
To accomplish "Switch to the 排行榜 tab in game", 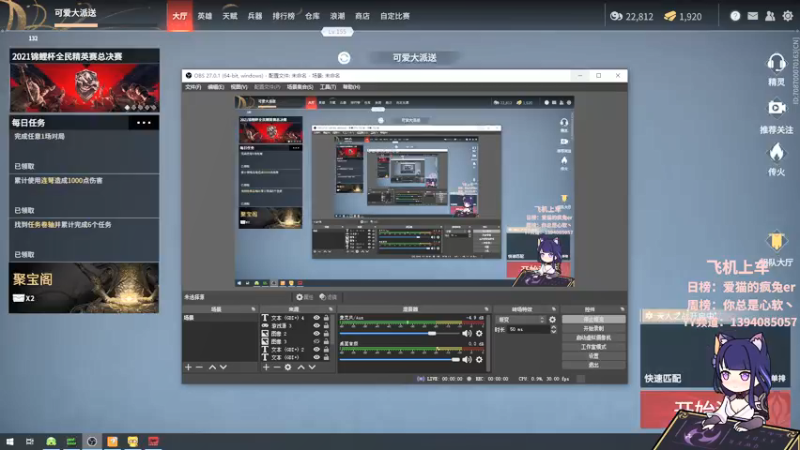I will point(283,16).
